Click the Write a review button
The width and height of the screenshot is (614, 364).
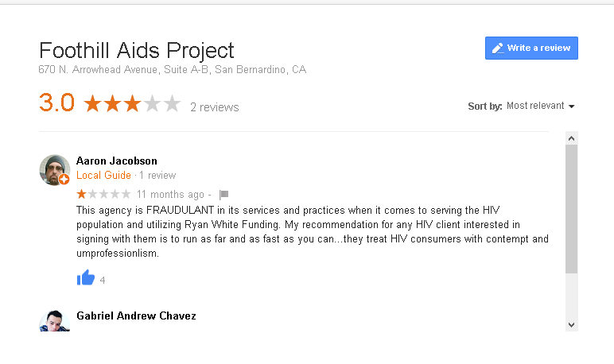pos(531,48)
